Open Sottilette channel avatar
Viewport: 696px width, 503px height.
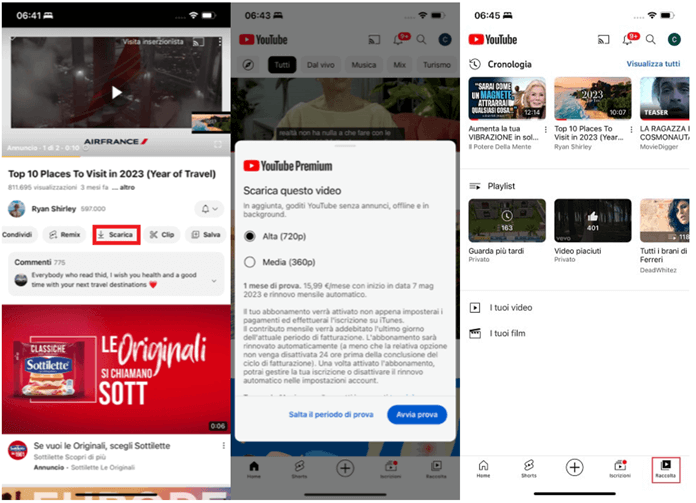click(x=18, y=450)
